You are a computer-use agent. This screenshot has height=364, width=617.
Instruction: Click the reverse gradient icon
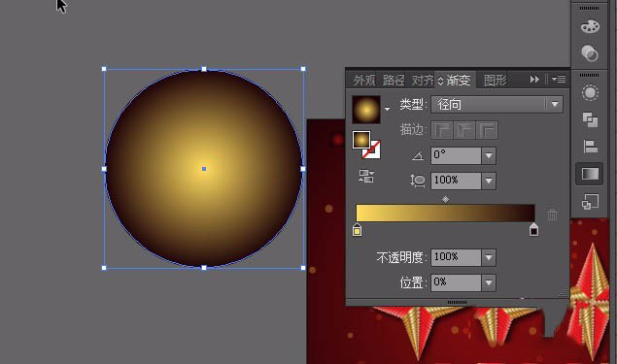(x=366, y=177)
